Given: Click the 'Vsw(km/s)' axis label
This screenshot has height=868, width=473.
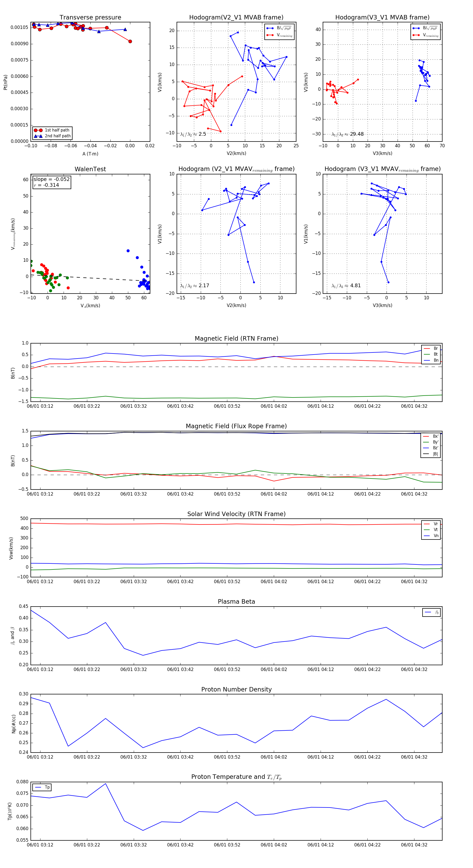Looking at the screenshot, I should [x=11, y=548].
